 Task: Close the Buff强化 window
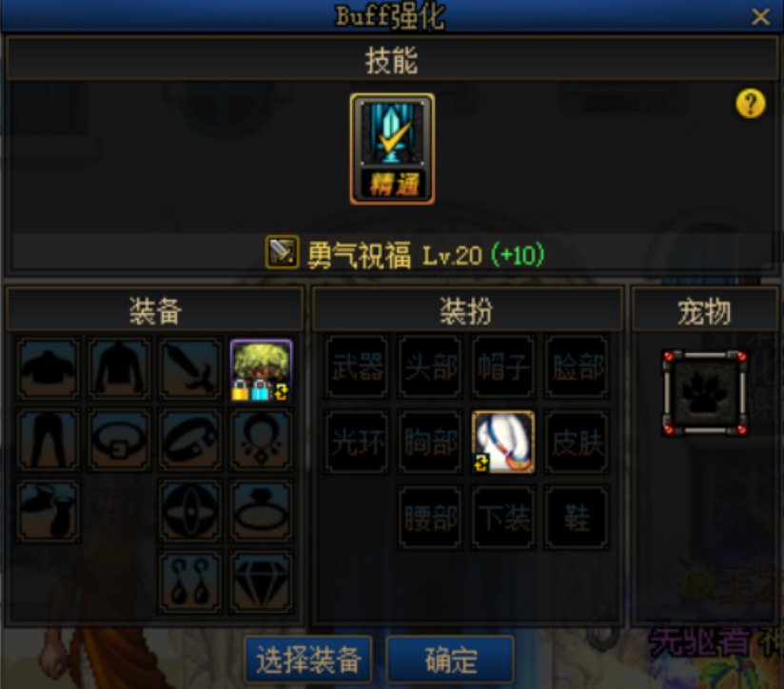click(x=760, y=16)
